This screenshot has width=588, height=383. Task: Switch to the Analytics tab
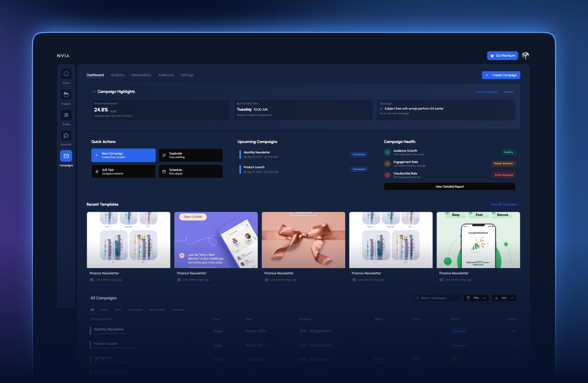click(118, 75)
